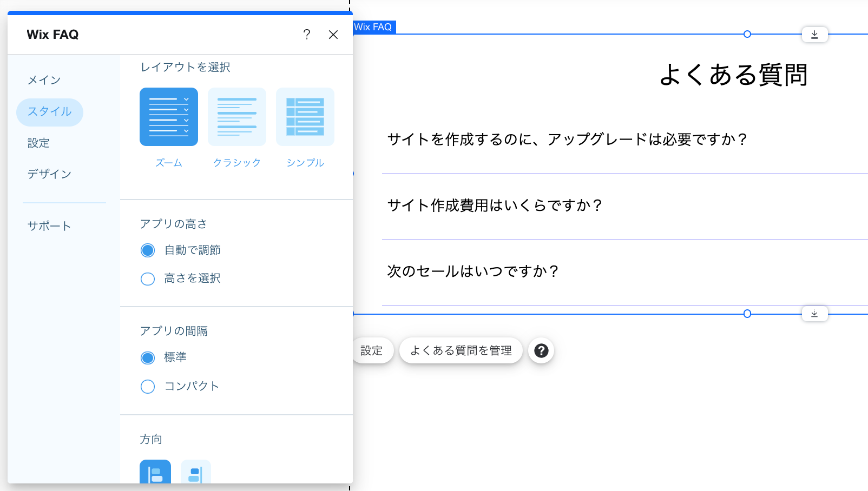Select the 高さを選択 radio button

click(x=147, y=278)
